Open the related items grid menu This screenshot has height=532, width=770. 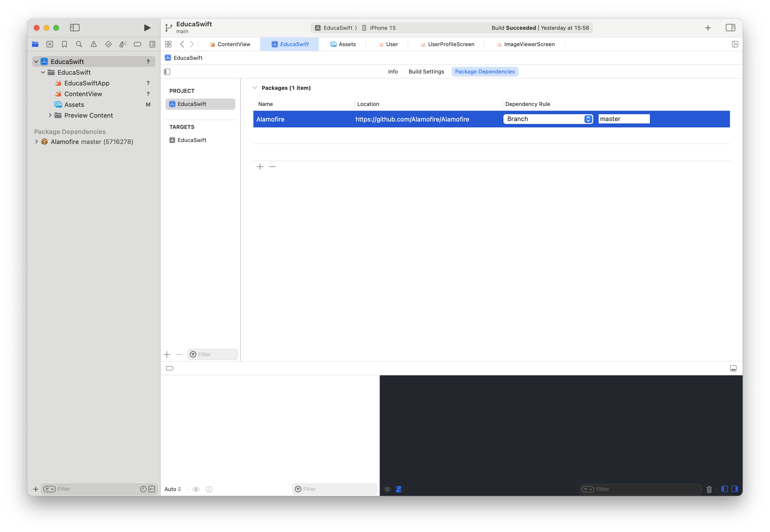[x=168, y=44]
